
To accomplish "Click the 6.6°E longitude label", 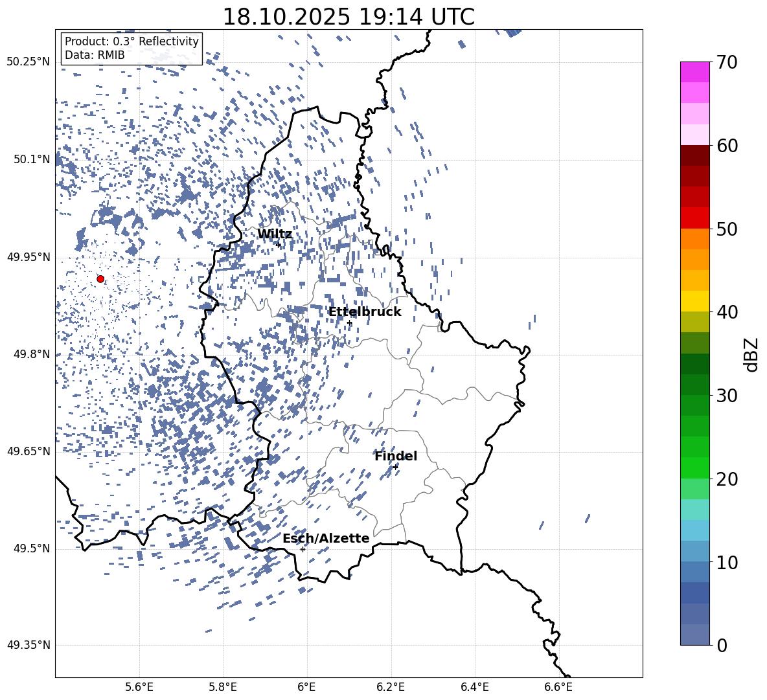I will point(558,687).
